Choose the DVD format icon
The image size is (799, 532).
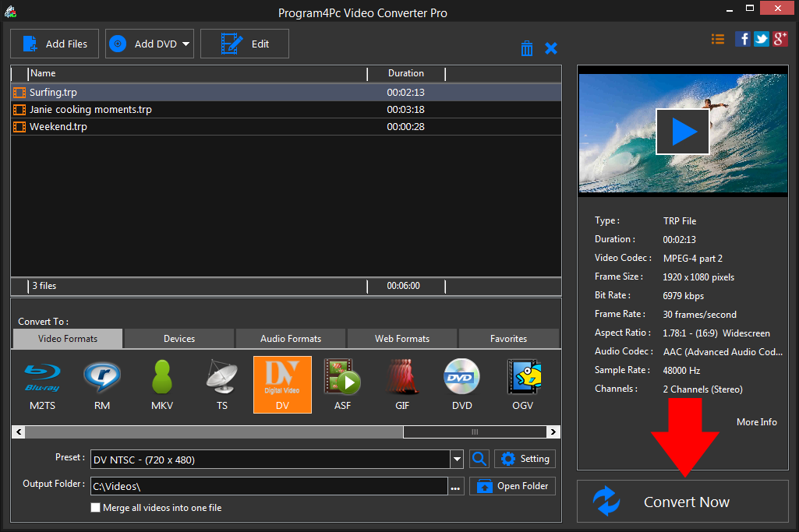pos(461,384)
